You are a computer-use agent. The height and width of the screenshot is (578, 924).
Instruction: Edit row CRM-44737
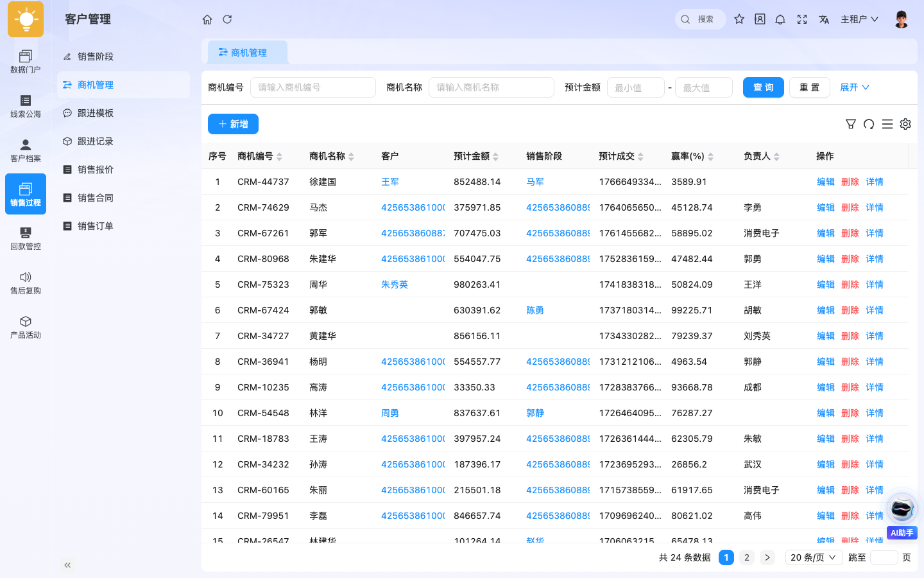[826, 182]
